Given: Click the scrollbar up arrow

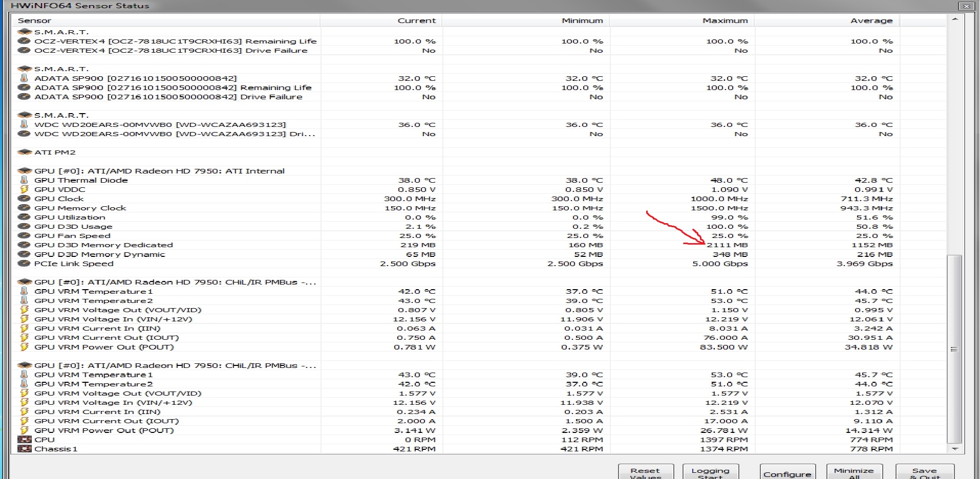Looking at the screenshot, I should pyautogui.click(x=955, y=19).
